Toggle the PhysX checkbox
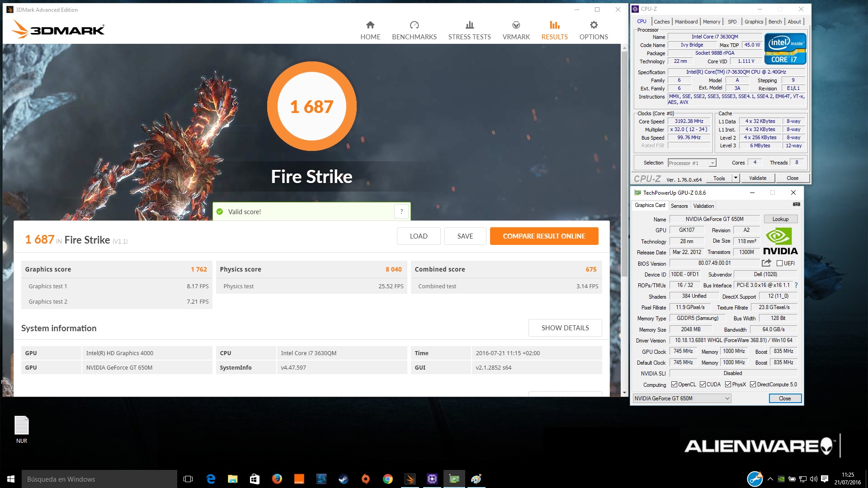 pos(728,385)
